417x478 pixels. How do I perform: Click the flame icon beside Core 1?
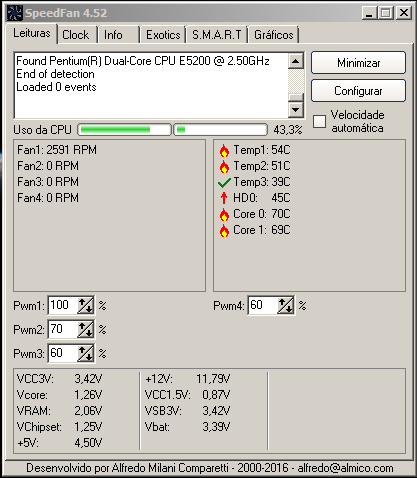point(224,231)
